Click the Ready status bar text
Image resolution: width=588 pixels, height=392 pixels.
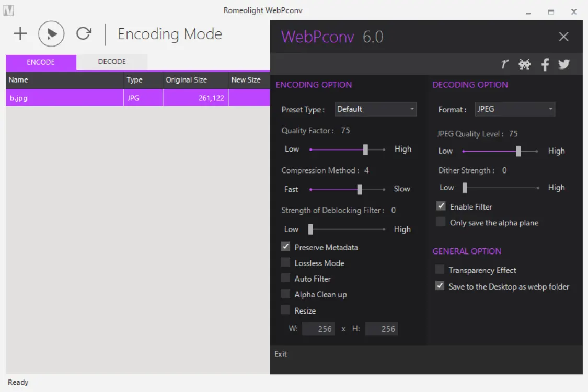(18, 382)
